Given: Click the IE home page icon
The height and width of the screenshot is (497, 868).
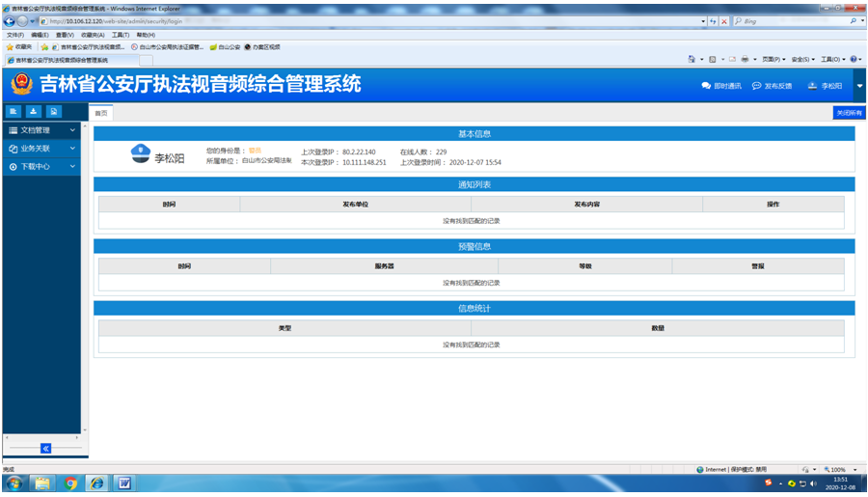Looking at the screenshot, I should [692, 59].
